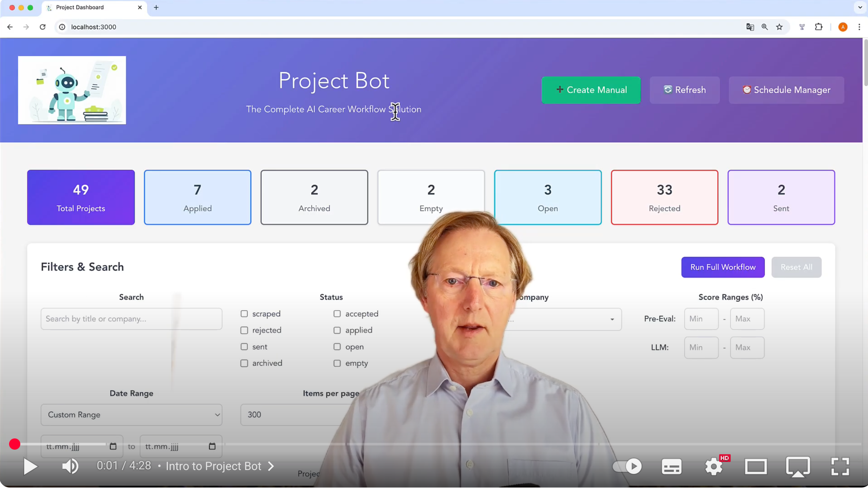Check the applied status checkbox
Image resolution: width=868 pixels, height=489 pixels.
tap(337, 330)
